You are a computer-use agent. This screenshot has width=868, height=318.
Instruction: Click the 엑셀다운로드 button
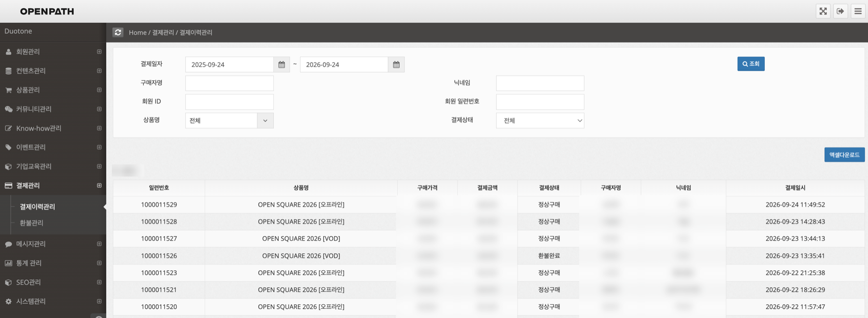(844, 155)
